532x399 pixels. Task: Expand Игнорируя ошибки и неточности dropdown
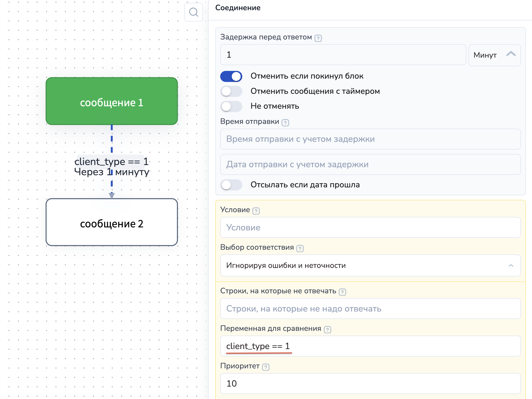point(370,265)
